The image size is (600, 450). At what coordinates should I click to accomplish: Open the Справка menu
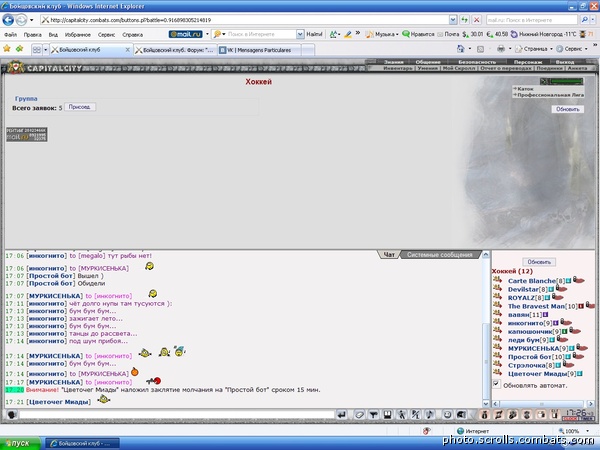132,34
